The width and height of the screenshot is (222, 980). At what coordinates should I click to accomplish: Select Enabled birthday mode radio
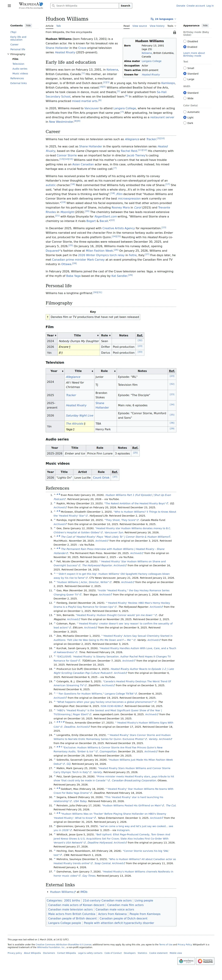coord(185,47)
